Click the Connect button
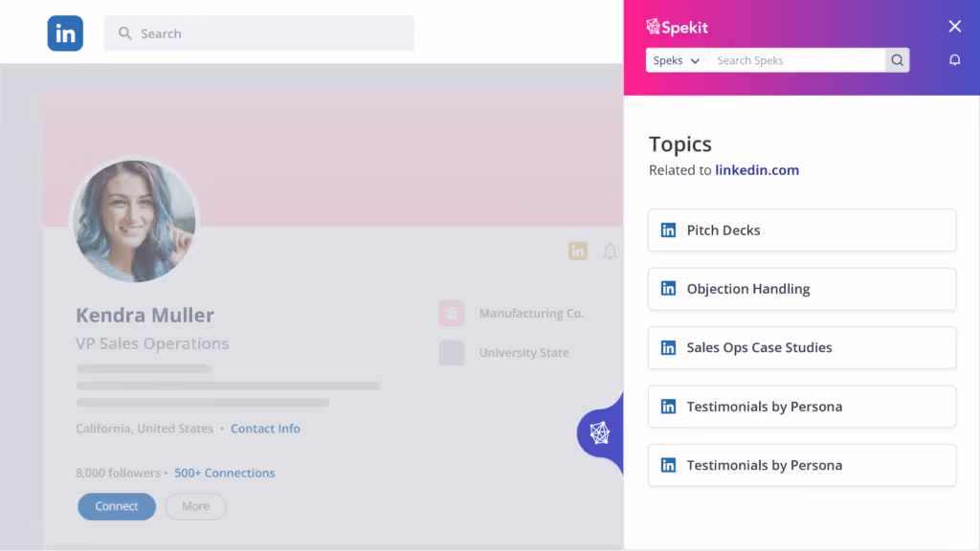 tap(117, 506)
